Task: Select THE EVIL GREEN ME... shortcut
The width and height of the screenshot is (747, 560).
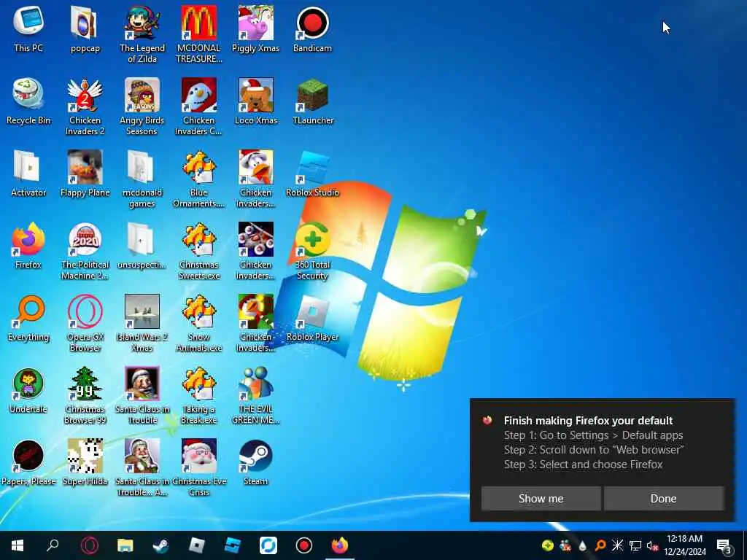Action: pos(256,396)
